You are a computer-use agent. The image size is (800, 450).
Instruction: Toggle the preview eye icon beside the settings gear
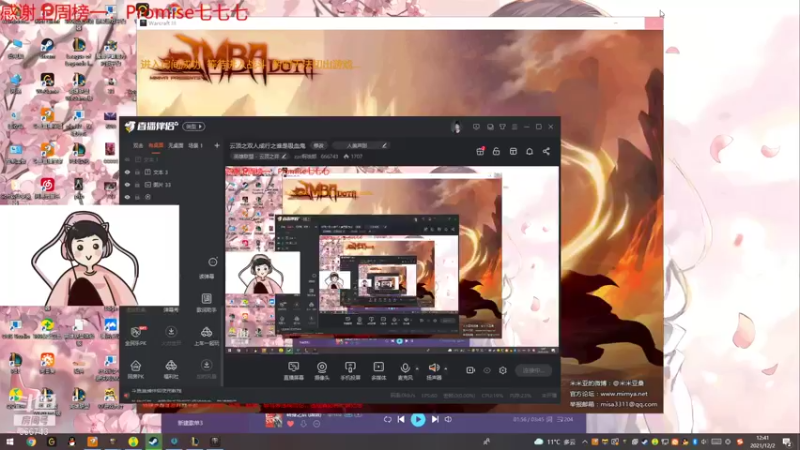tap(487, 370)
